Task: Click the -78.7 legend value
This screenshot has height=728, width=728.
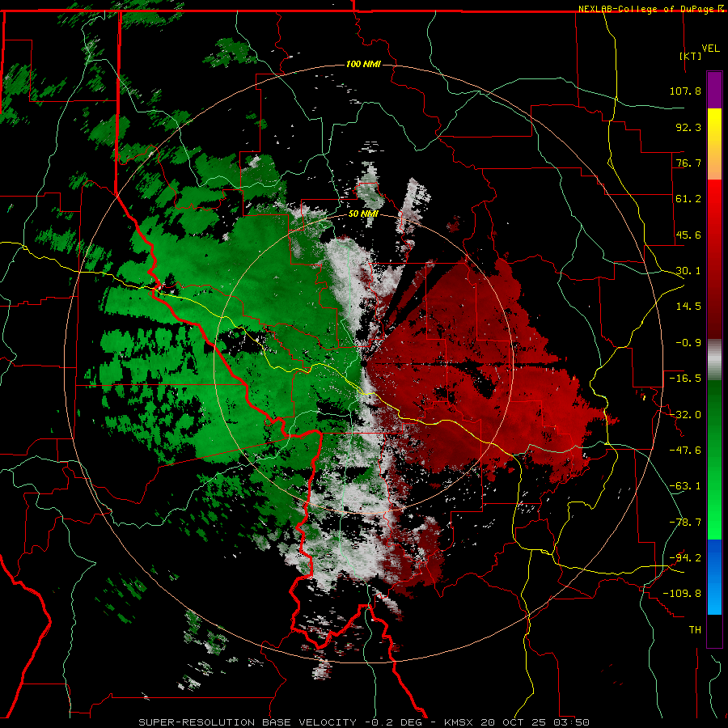Action: (685, 523)
